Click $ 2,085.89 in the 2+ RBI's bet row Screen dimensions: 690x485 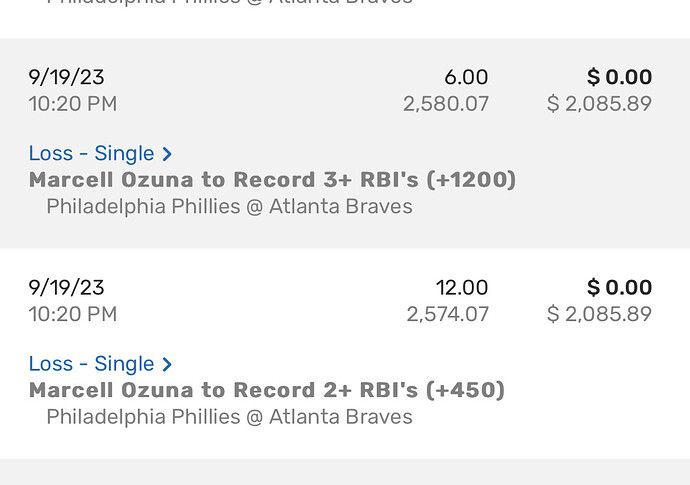click(x=599, y=314)
